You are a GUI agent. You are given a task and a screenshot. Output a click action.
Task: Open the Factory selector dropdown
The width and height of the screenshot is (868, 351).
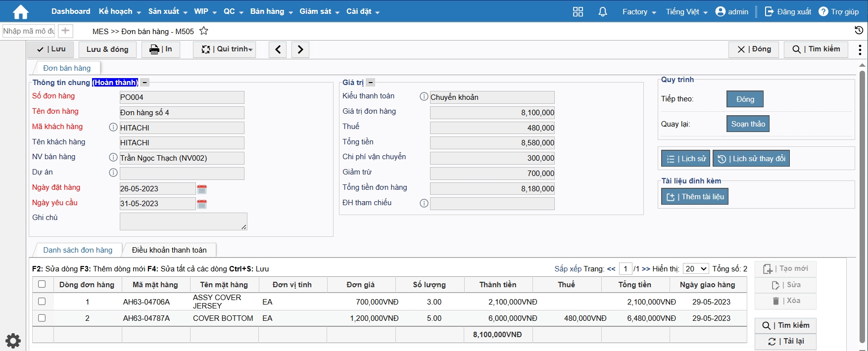point(639,12)
